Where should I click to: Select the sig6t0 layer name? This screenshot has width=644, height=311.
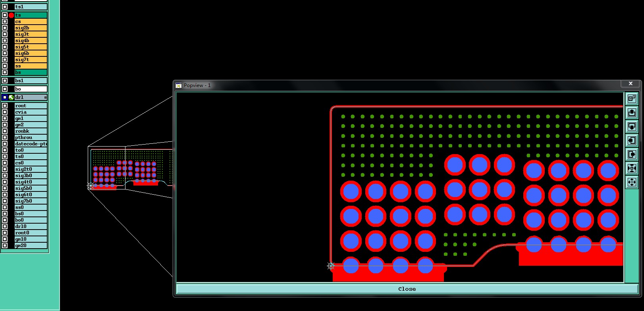coord(31,195)
